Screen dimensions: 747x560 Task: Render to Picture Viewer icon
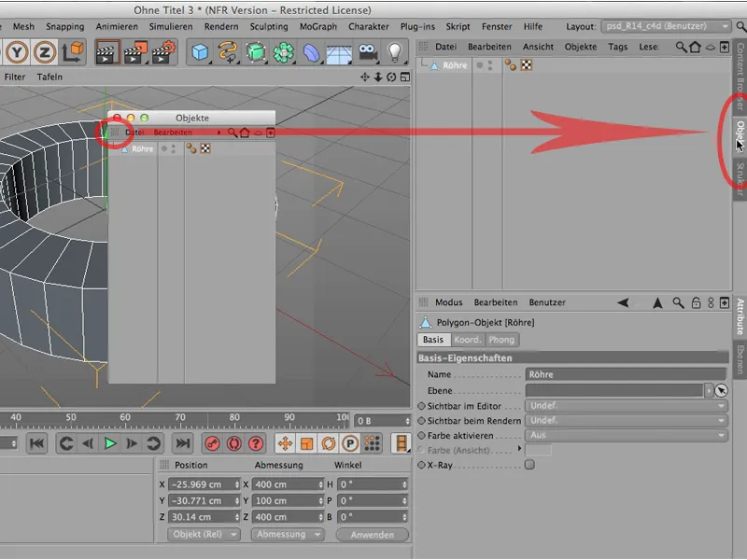point(134,52)
